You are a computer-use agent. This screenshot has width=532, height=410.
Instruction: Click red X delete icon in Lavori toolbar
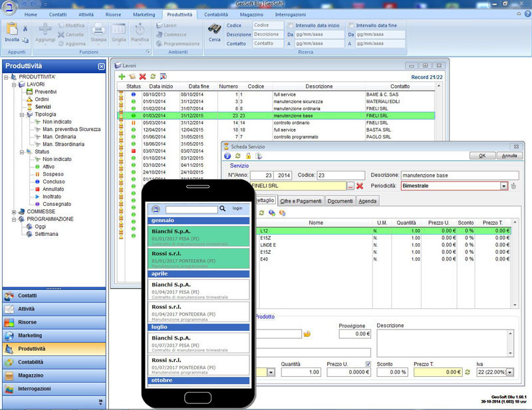(x=142, y=77)
